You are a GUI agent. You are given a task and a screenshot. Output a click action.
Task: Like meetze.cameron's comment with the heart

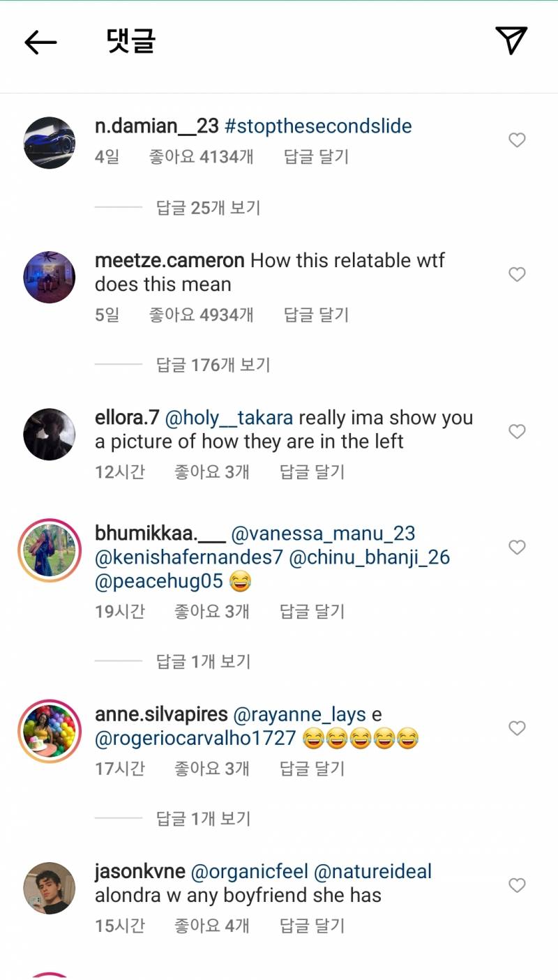coord(517,275)
